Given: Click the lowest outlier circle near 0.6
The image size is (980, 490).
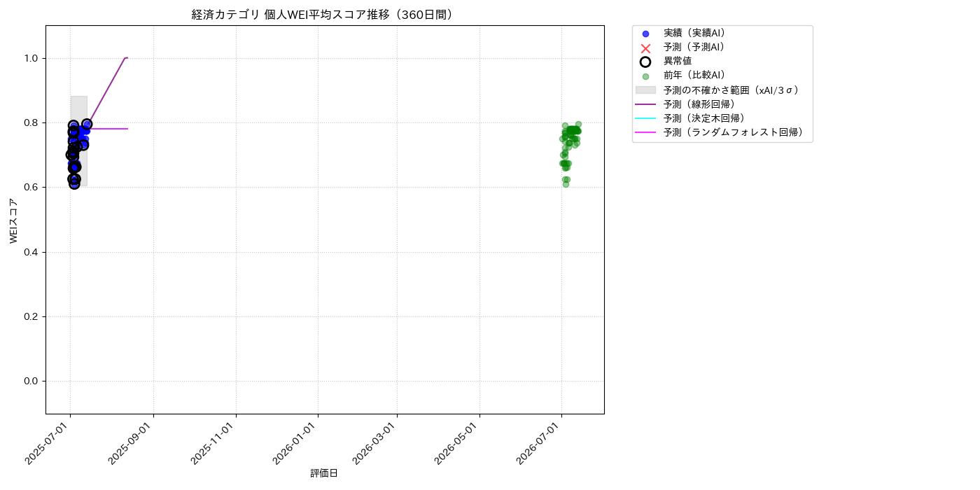Looking at the screenshot, I should (x=74, y=184).
